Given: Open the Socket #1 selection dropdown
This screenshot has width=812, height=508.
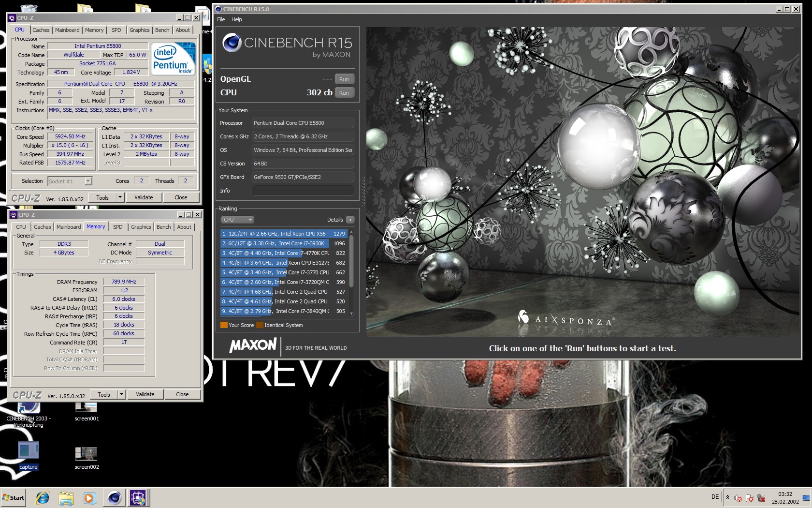Looking at the screenshot, I should (70, 181).
